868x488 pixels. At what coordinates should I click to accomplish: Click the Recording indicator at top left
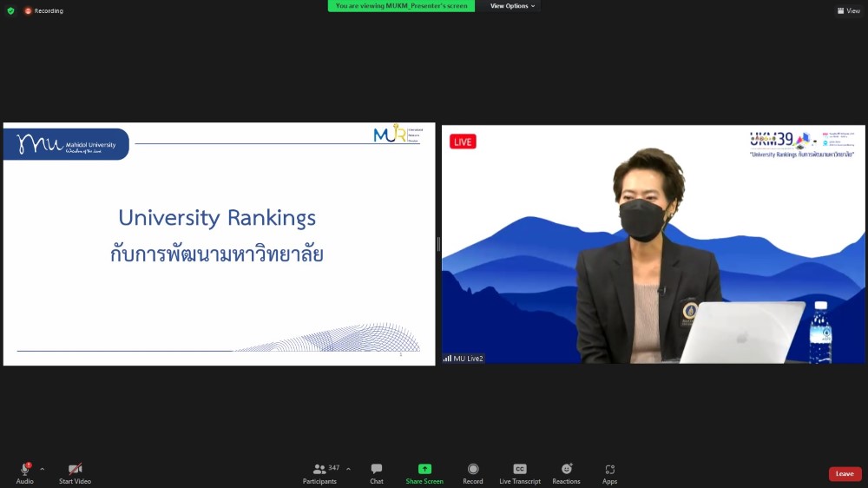[43, 10]
